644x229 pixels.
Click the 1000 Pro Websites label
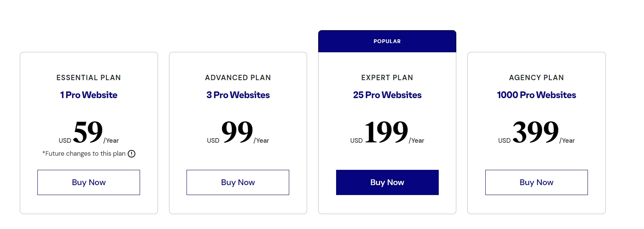(536, 95)
